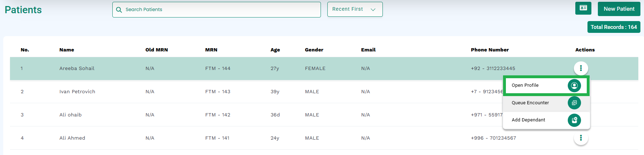Open actions menu for Ali Ahmed
The height and width of the screenshot is (155, 644).
point(581,138)
